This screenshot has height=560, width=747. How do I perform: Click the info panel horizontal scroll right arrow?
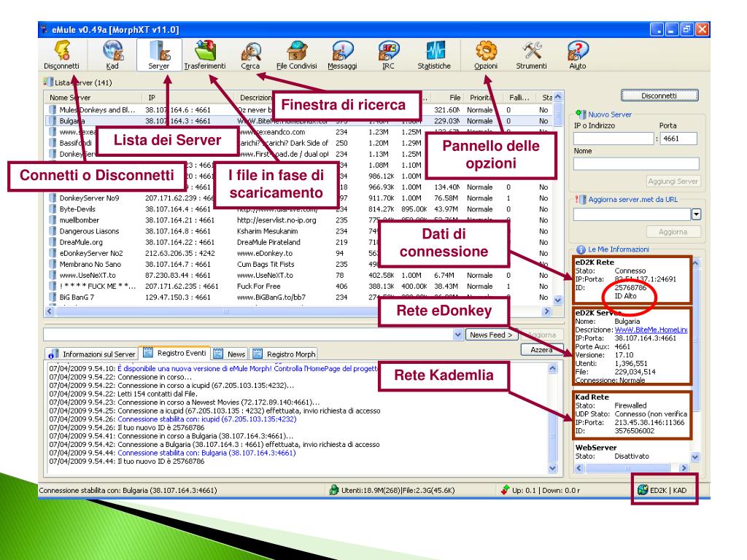coord(684,468)
